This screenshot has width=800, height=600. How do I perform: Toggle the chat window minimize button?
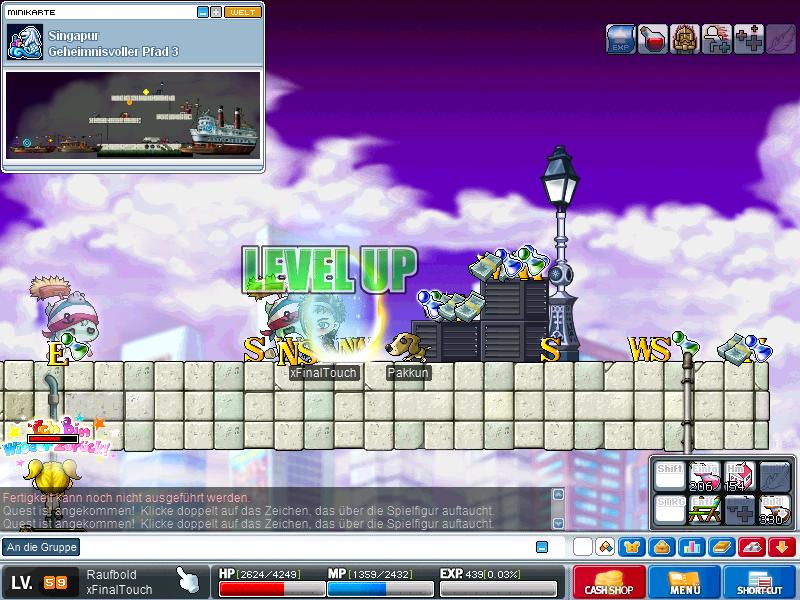pos(542,547)
